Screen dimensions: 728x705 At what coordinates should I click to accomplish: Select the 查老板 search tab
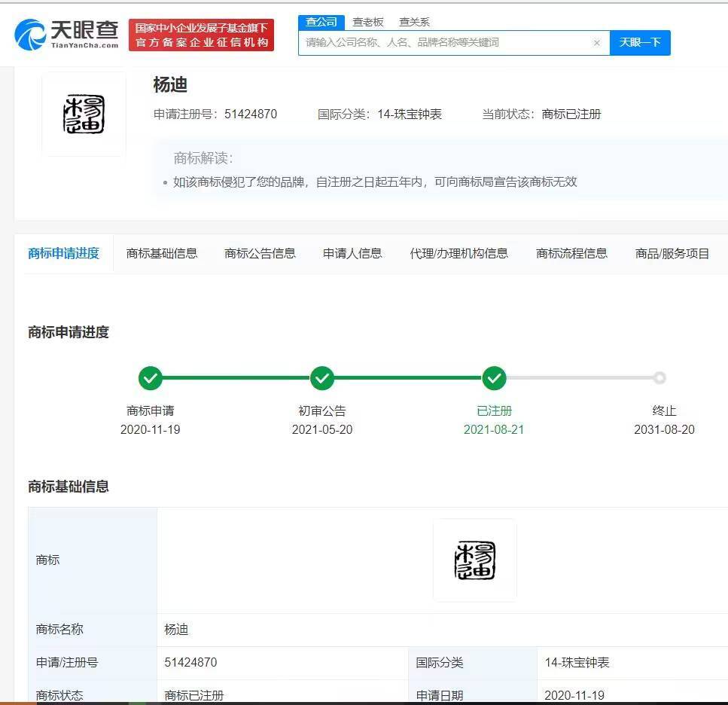pos(368,22)
